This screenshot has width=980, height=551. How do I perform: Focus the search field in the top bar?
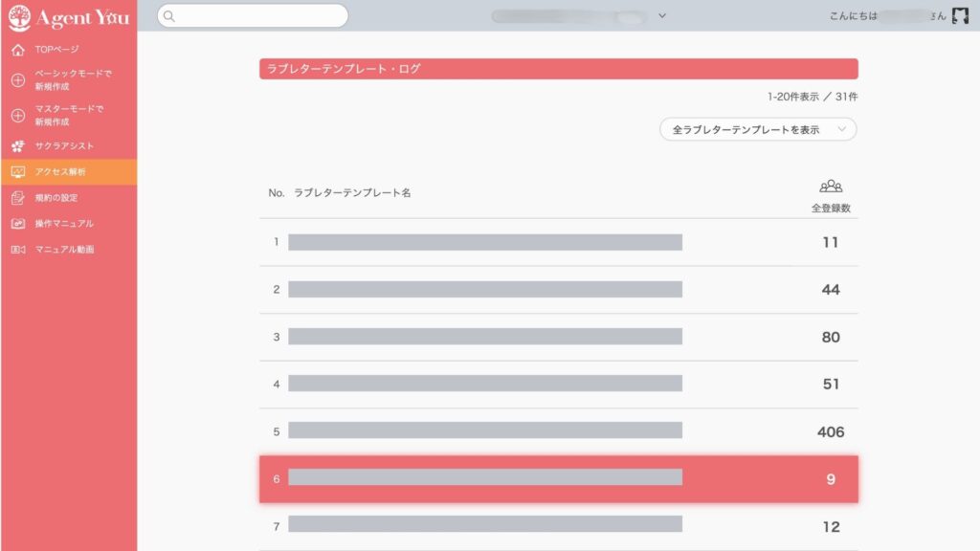(258, 15)
